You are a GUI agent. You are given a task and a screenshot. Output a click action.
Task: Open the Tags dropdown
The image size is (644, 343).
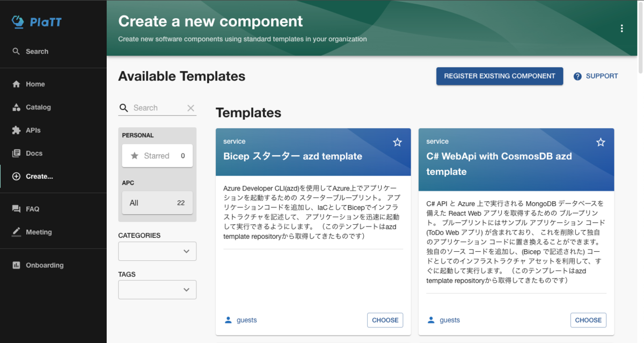(157, 290)
